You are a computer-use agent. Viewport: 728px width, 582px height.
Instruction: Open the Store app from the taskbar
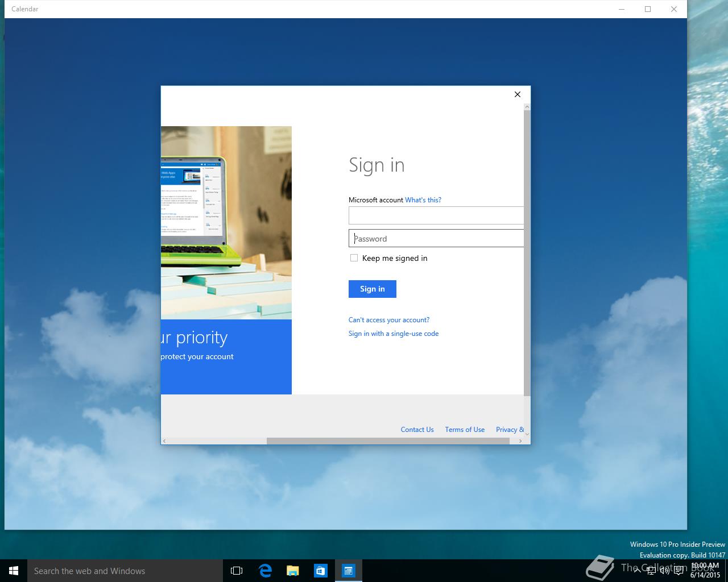point(321,571)
